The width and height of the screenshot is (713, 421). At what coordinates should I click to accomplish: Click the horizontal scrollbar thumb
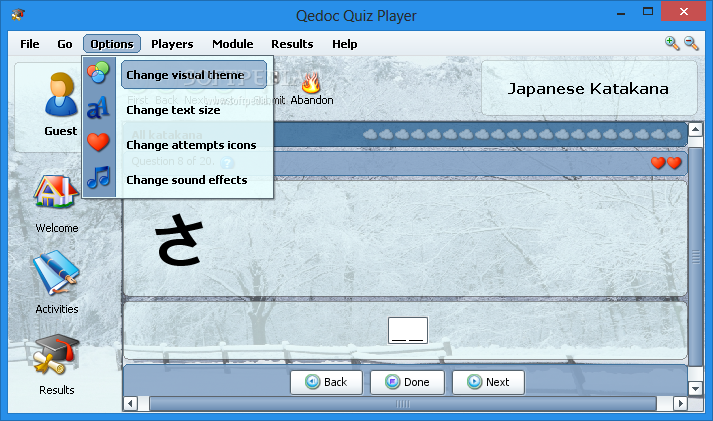(403, 403)
